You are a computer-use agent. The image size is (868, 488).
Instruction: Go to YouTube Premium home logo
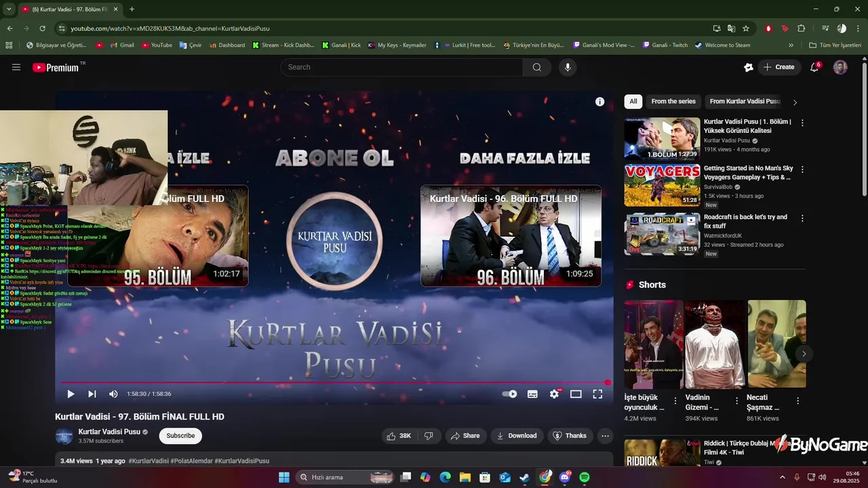coord(56,67)
